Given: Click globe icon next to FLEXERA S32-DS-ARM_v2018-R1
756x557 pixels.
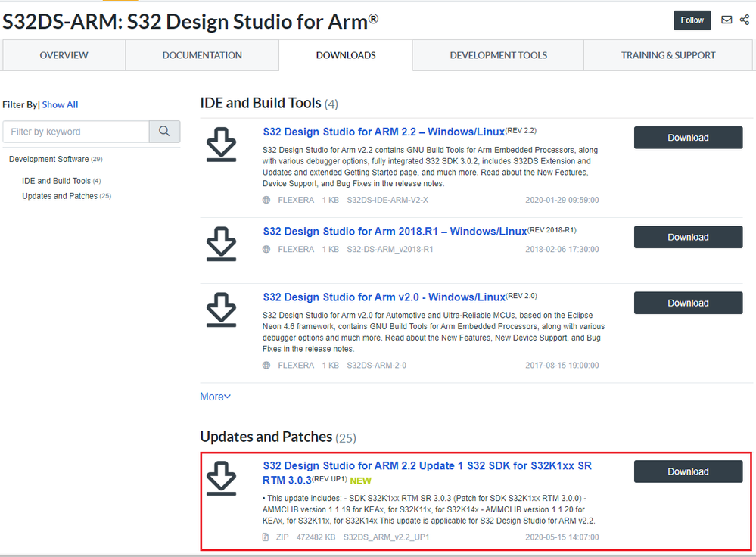Looking at the screenshot, I should point(266,249).
